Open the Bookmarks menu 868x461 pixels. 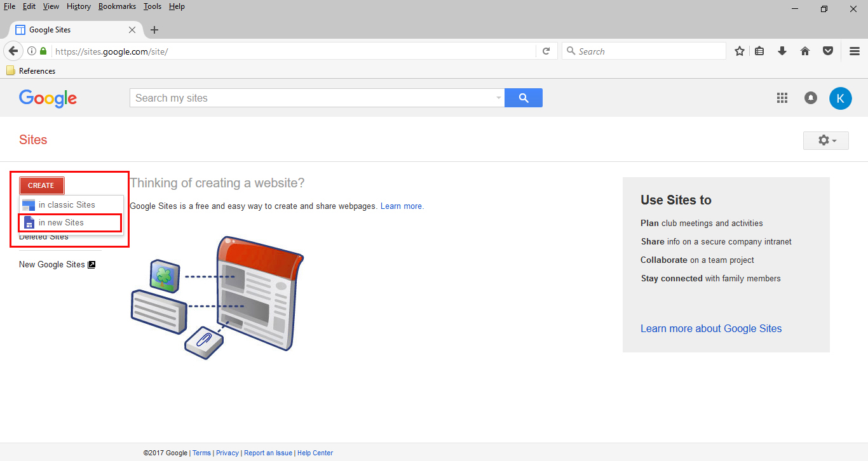(x=117, y=6)
